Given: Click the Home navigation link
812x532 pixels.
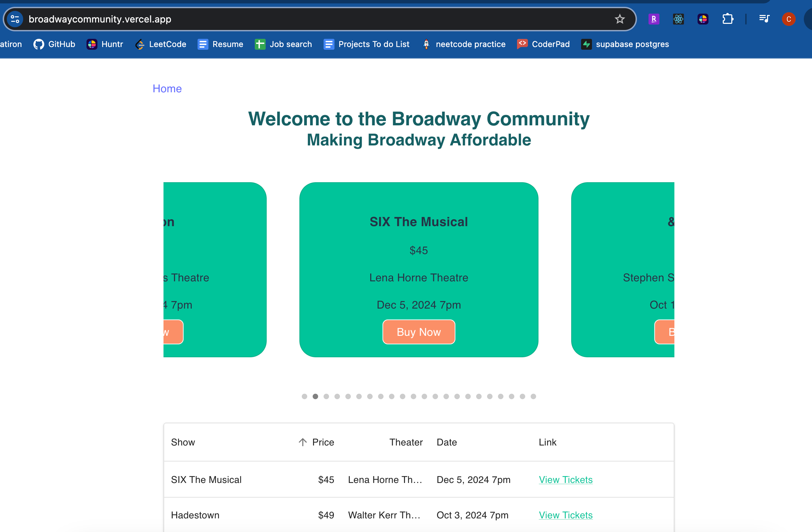Looking at the screenshot, I should [x=167, y=89].
